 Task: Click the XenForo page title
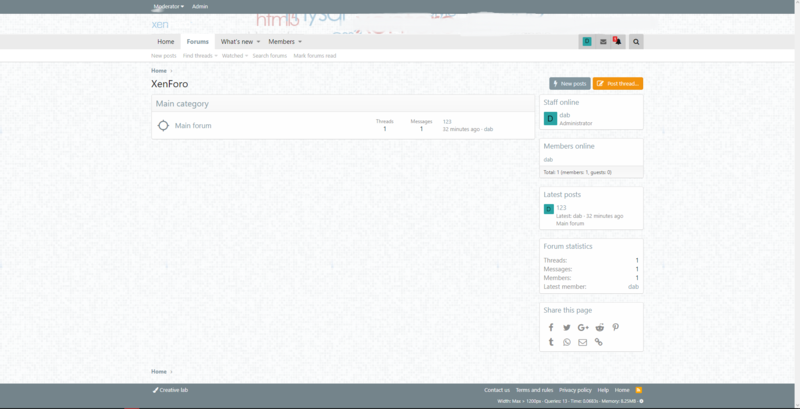pos(169,84)
